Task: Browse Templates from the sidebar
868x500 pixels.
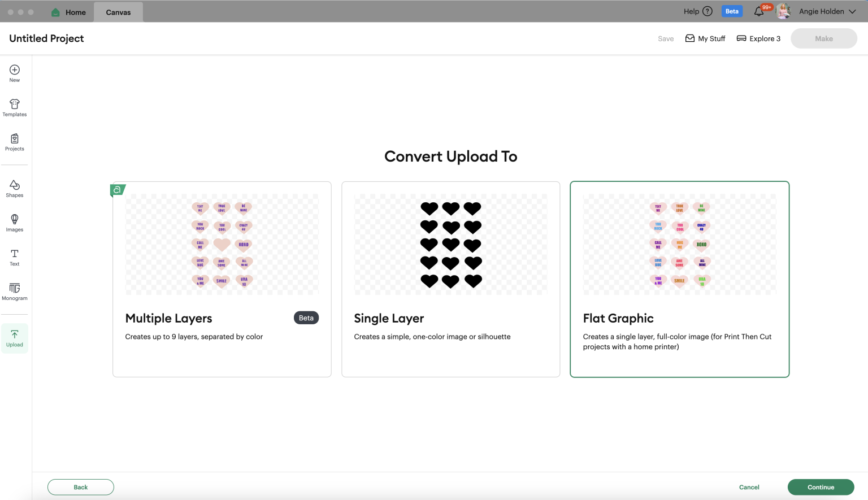Action: pos(14,107)
